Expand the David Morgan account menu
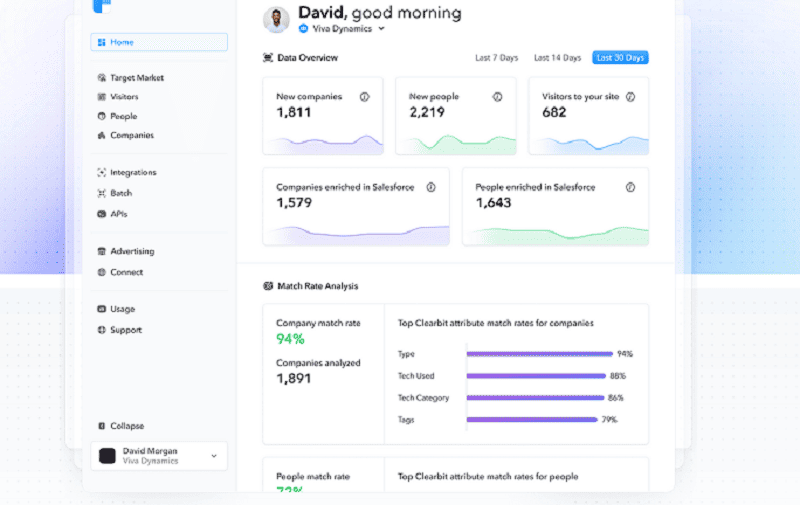800x505 pixels. [159, 456]
